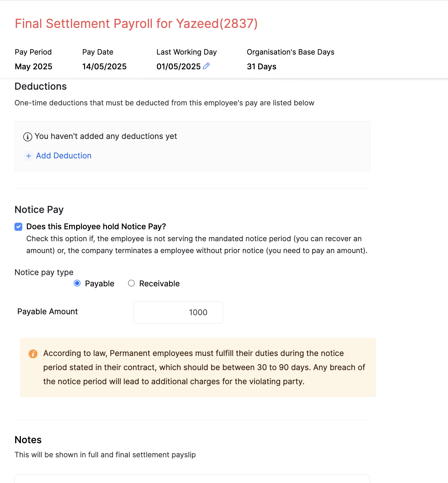Focus the Payable Amount input field
Viewport: 448px width, 483px height.
coord(178,312)
